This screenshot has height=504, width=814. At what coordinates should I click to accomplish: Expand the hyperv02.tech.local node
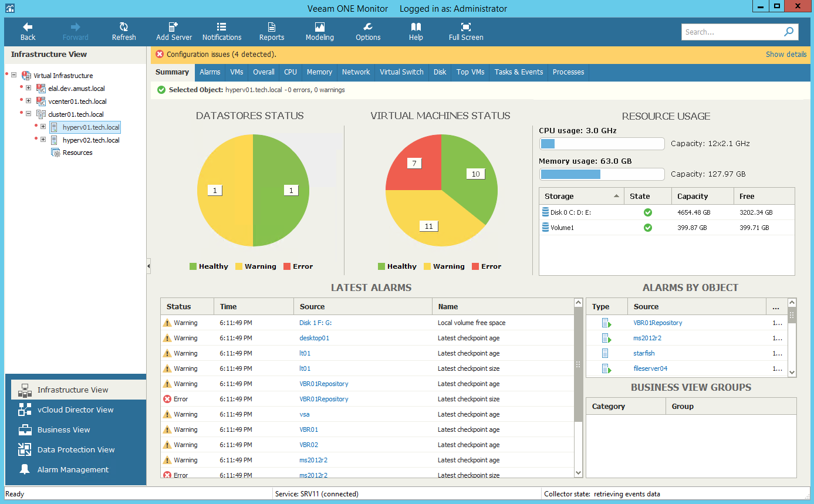coord(43,140)
